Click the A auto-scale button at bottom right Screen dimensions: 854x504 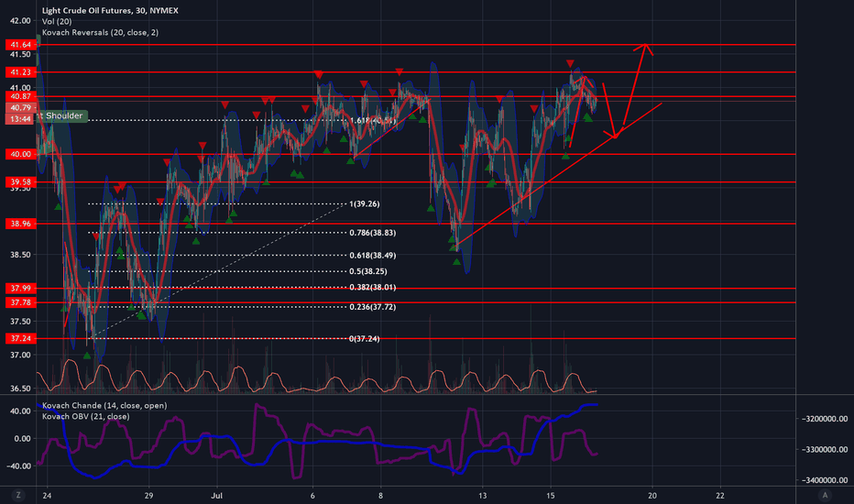point(825,495)
